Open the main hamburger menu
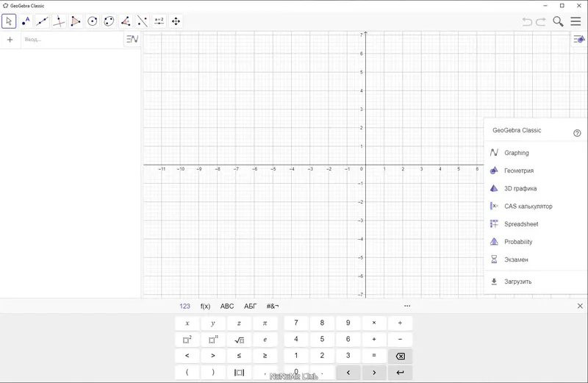The image size is (588, 383). click(x=576, y=21)
